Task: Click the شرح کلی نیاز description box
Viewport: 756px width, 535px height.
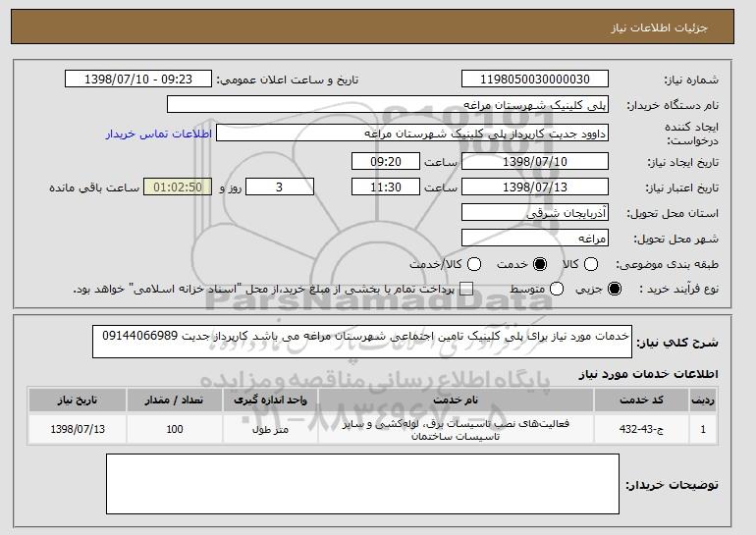Action: pos(362,342)
